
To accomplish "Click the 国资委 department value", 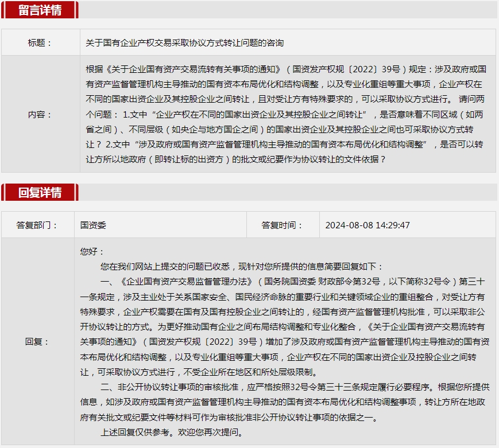I will pyautogui.click(x=93, y=225).
